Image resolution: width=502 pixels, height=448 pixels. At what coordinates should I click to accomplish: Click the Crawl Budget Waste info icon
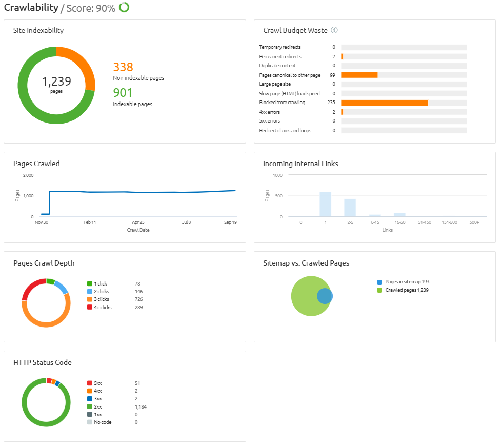334,30
